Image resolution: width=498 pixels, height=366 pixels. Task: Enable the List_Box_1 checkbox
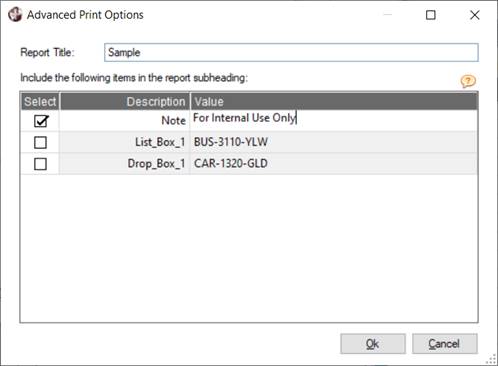click(40, 143)
